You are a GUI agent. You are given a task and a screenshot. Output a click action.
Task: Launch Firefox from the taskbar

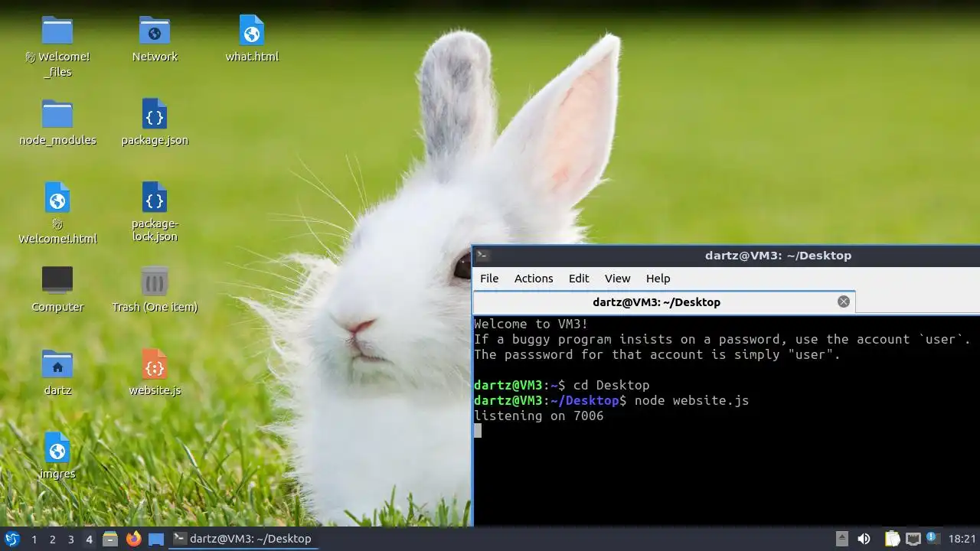(134, 539)
